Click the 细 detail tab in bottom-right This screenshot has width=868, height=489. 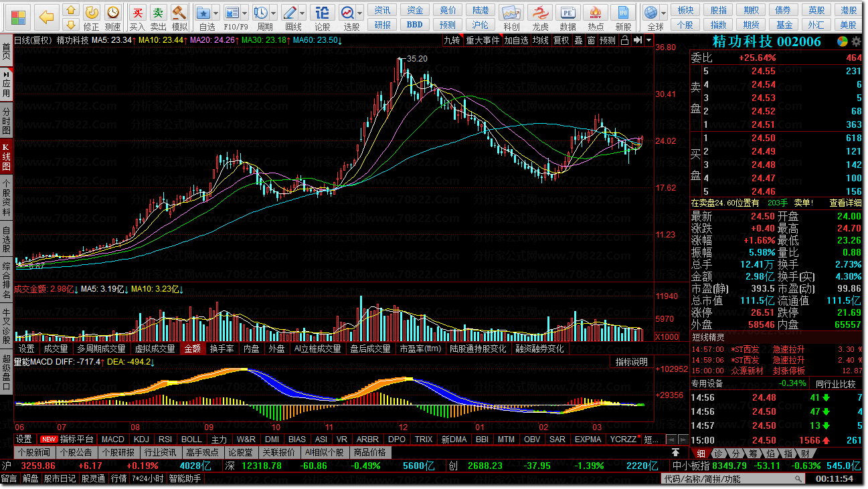pos(701,454)
